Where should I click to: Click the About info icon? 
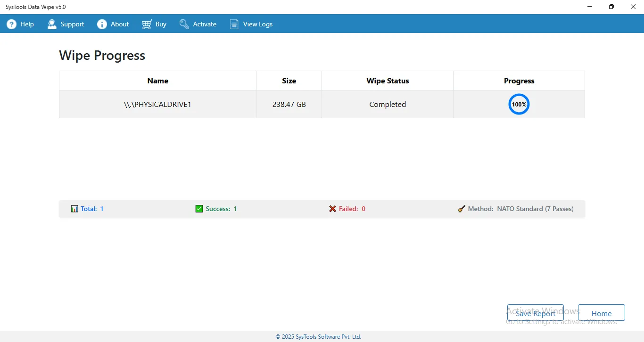[102, 24]
